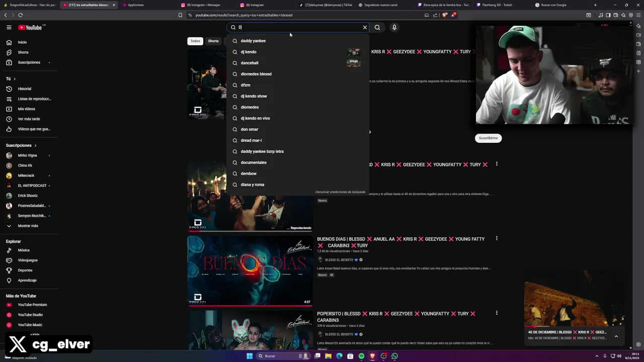644x362 pixels.
Task: Open Música in Explorar
Action: coord(29,250)
